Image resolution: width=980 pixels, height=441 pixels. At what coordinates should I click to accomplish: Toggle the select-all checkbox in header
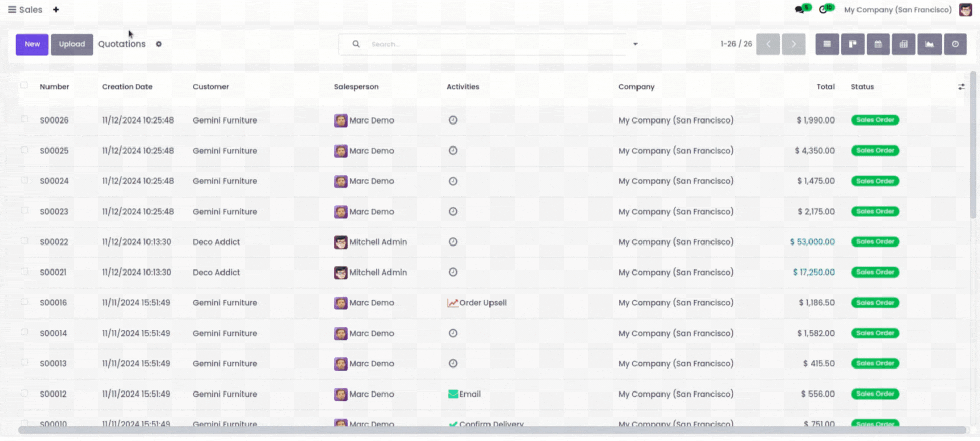click(24, 85)
